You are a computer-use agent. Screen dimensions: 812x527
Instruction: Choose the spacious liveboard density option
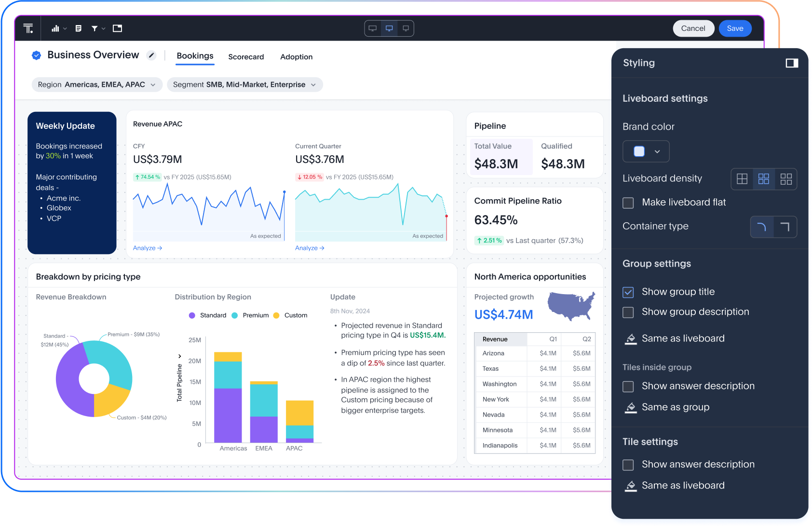[786, 179]
